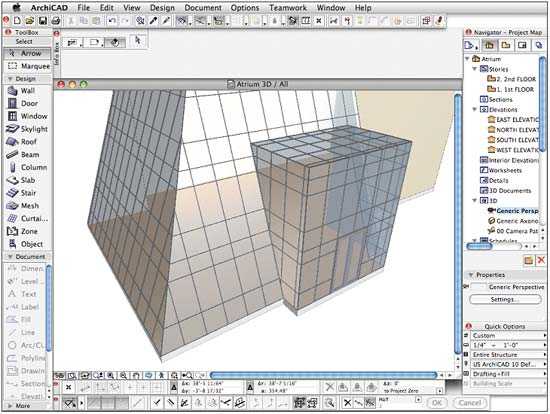
Task: Click the Settings... button
Action: click(505, 299)
